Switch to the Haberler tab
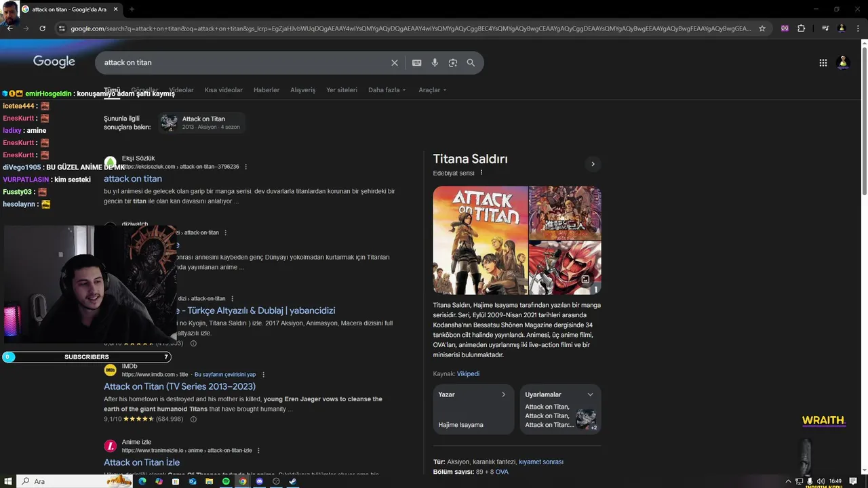This screenshot has width=868, height=488. coord(267,90)
